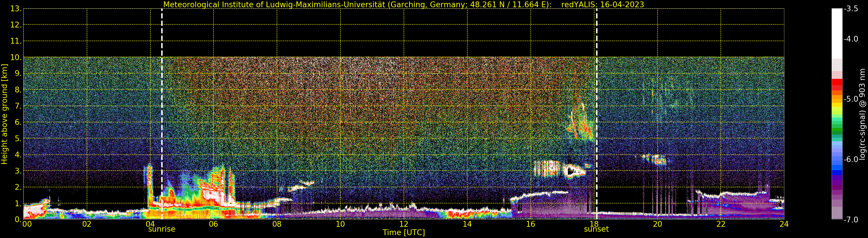Click the 'redYALIS: 16-04-2023' date label
Viewport: 868px width, 238px height.
(602, 4)
